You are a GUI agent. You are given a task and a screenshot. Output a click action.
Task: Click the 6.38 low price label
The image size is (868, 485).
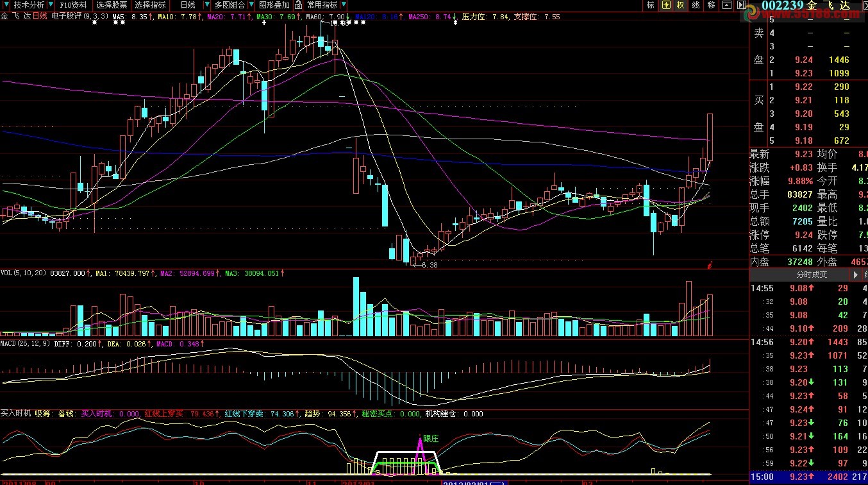pos(428,264)
